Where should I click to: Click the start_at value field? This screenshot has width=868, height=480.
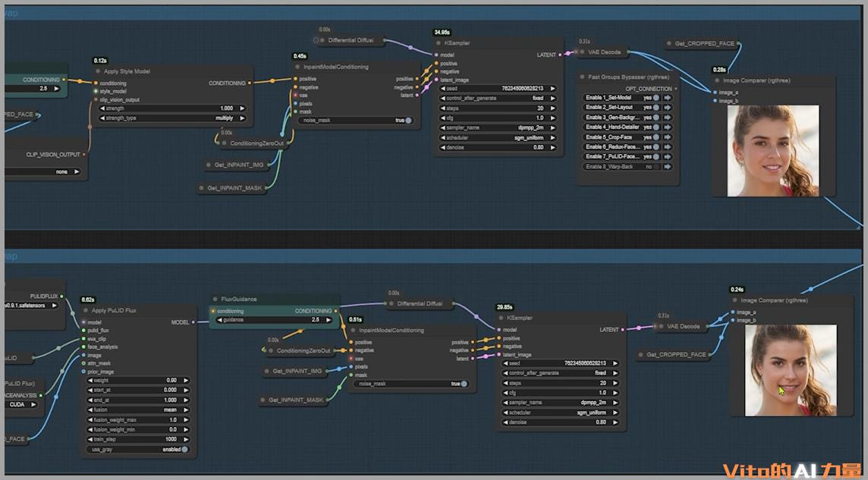[138, 390]
